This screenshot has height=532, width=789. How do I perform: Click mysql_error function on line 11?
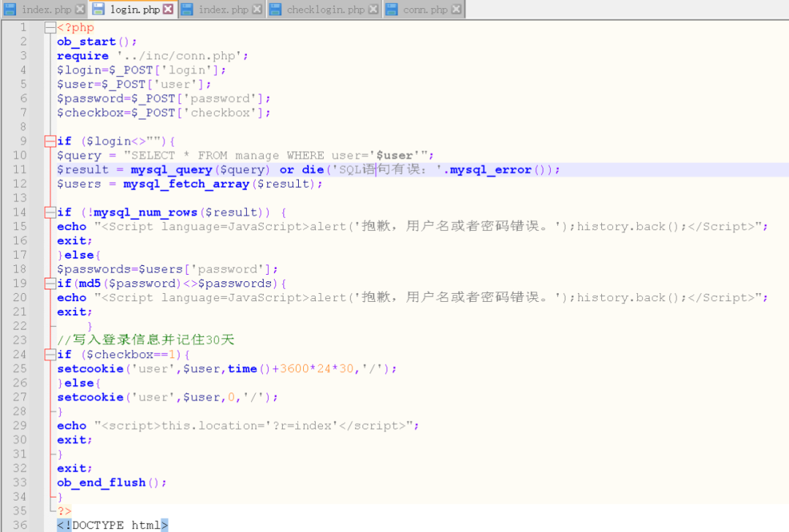491,170
